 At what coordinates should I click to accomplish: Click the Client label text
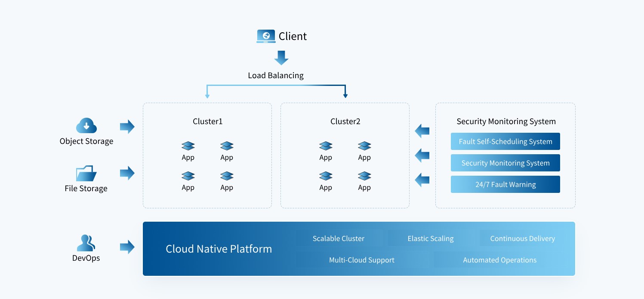(x=293, y=36)
